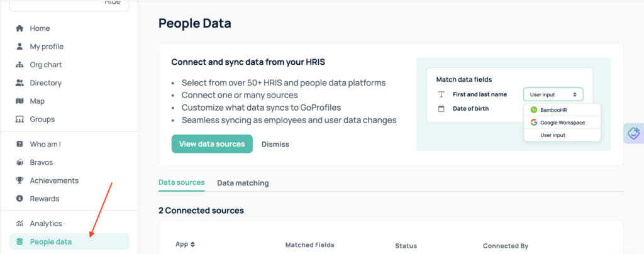Screen dimensions: 644x254
Task: Open Who am I section
Action: point(45,144)
